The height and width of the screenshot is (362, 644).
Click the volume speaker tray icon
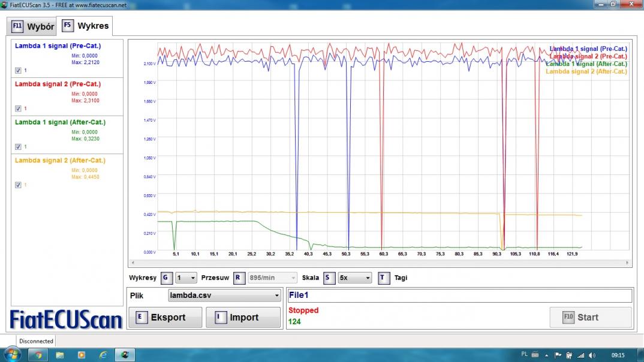[592, 355]
